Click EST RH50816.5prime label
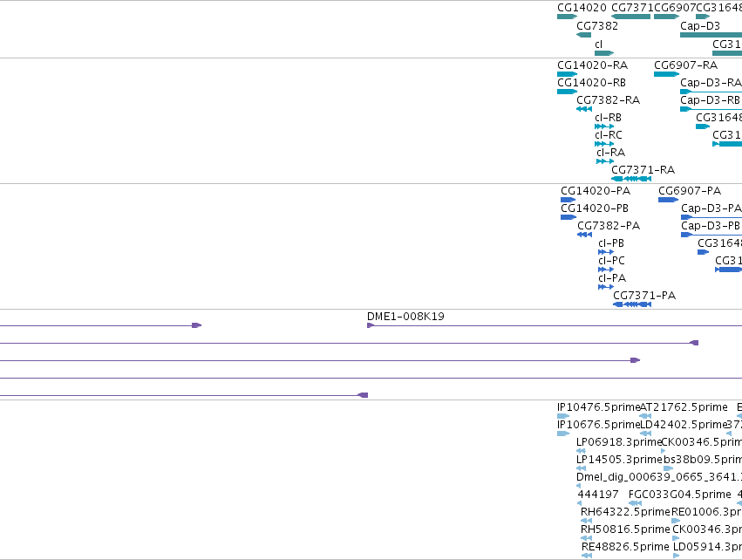Viewport: 742px width, 560px height. (x=625, y=529)
